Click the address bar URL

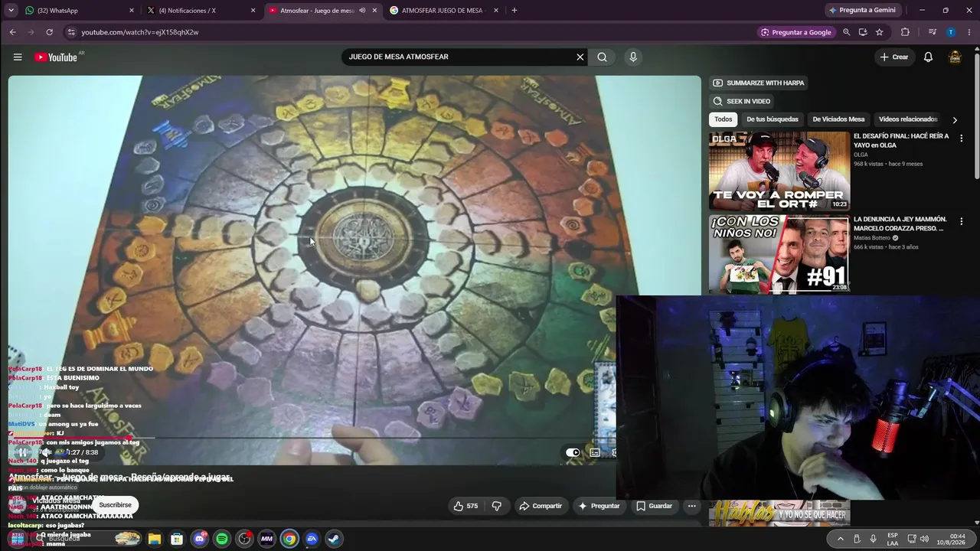[x=140, y=32]
